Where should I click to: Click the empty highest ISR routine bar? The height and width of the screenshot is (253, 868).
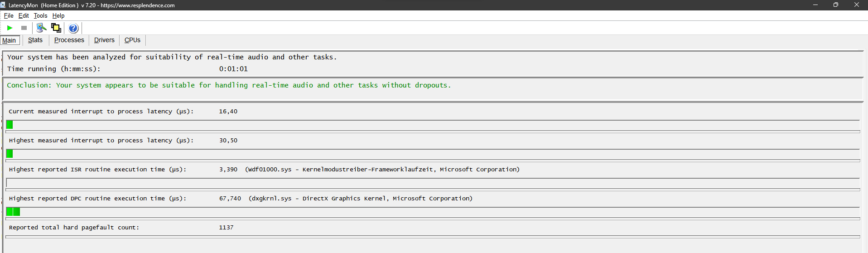[x=433, y=183]
